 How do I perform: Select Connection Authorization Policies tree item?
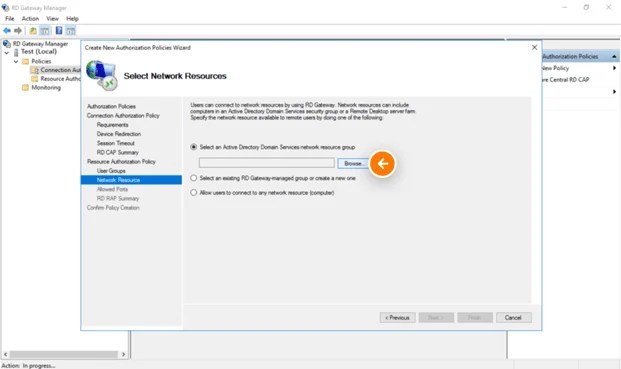coord(61,70)
